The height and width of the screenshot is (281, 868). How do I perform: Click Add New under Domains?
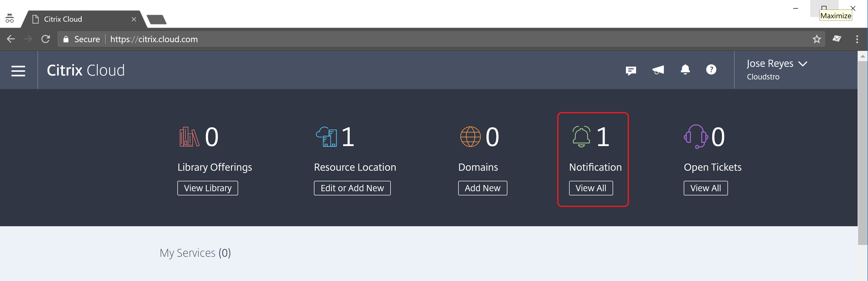pos(482,188)
